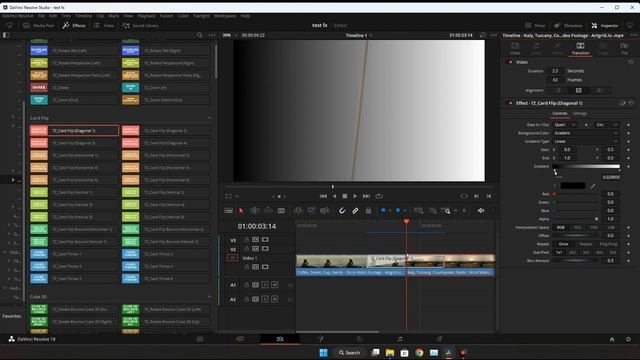
Task: Open the Sound Library panel
Action: (x=140, y=25)
